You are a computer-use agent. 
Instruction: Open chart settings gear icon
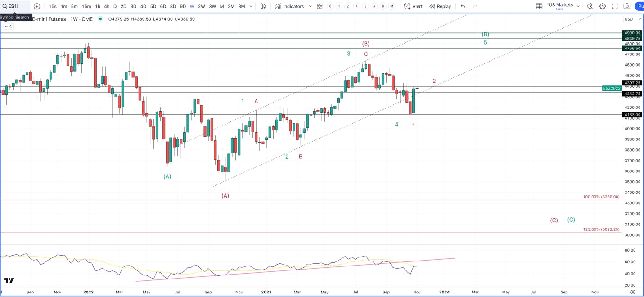tap(603, 6)
